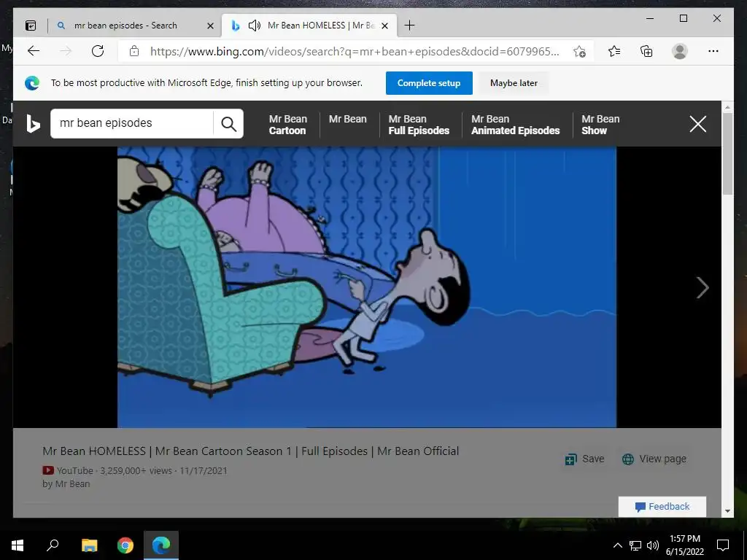This screenshot has width=747, height=560.
Task: Click the page vertical scrollbar thumb
Action: [x=727, y=154]
